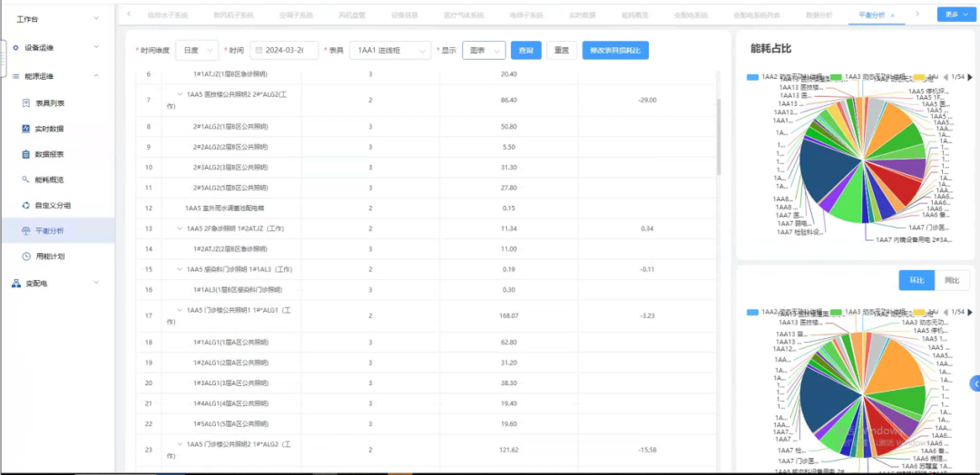The width and height of the screenshot is (980, 475).
Task: Go to next legend page in 能耗占比 chart
Action: click(x=971, y=77)
